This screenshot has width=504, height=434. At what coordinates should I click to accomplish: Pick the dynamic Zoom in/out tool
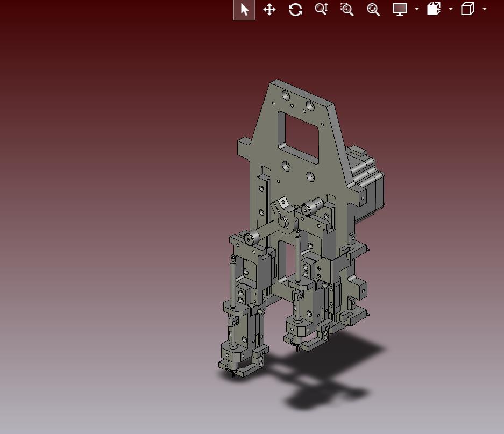[x=321, y=9]
